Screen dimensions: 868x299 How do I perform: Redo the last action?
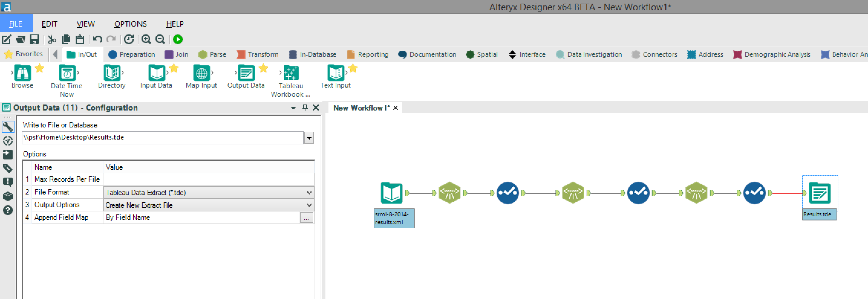coord(111,39)
